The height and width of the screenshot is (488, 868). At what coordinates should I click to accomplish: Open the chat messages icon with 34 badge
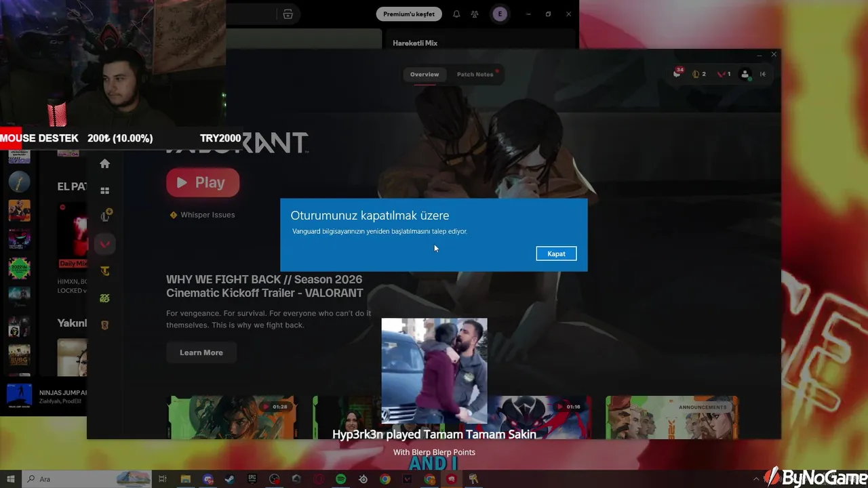click(x=677, y=73)
